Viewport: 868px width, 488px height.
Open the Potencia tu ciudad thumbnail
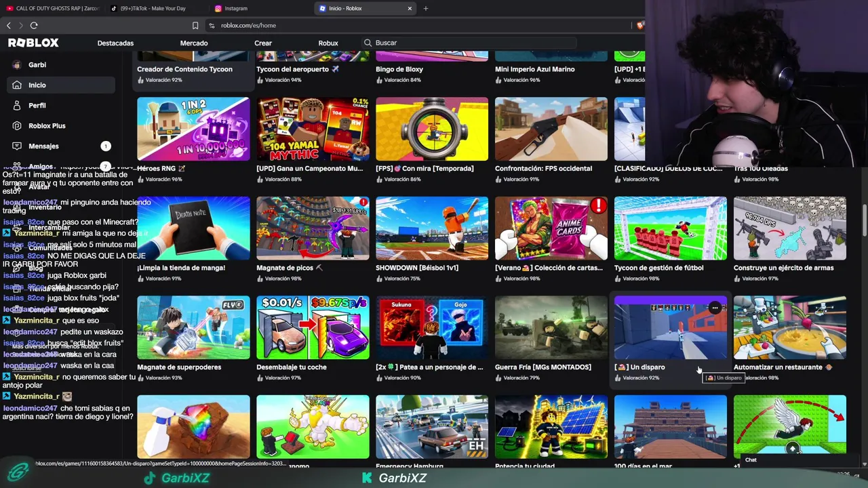click(551, 427)
